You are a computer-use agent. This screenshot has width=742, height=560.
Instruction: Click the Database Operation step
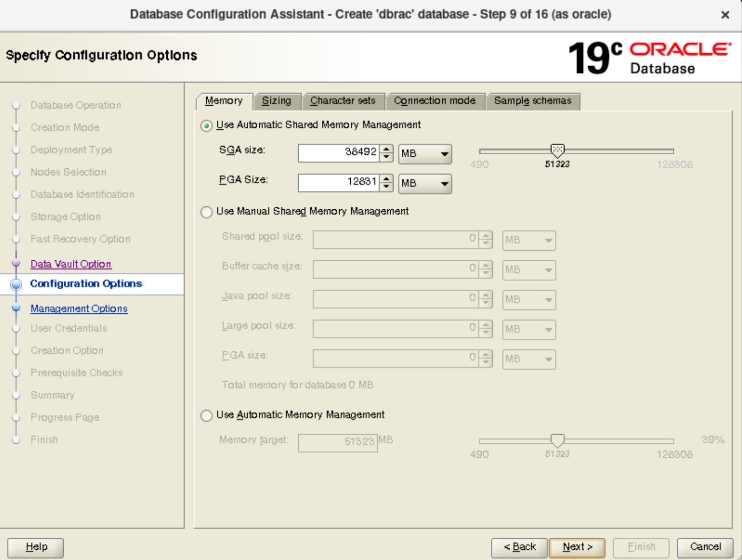(x=76, y=105)
